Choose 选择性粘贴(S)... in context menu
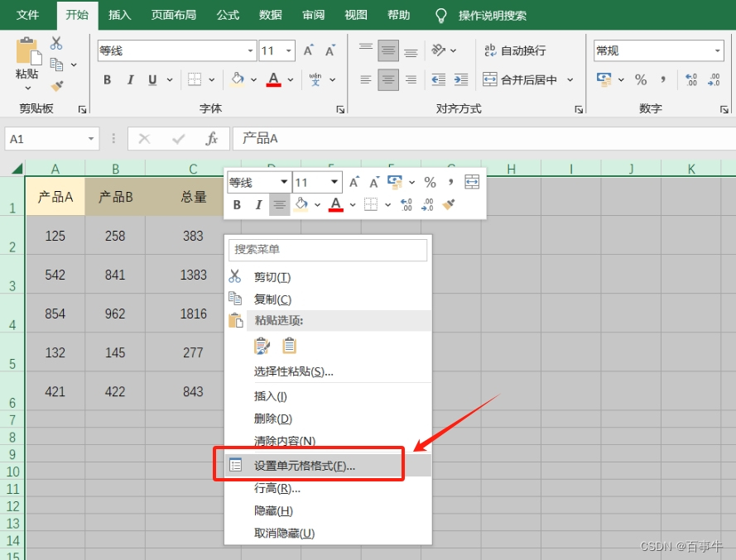 [x=328, y=371]
